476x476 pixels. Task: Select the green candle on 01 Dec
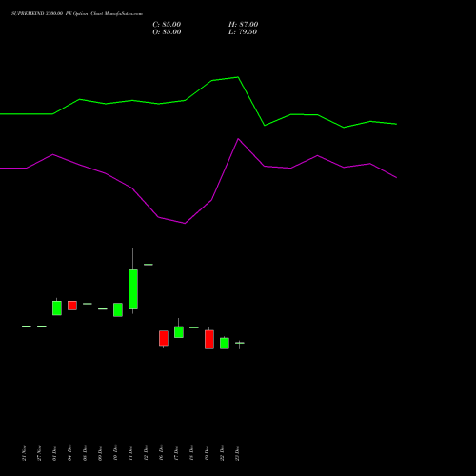click(57, 307)
